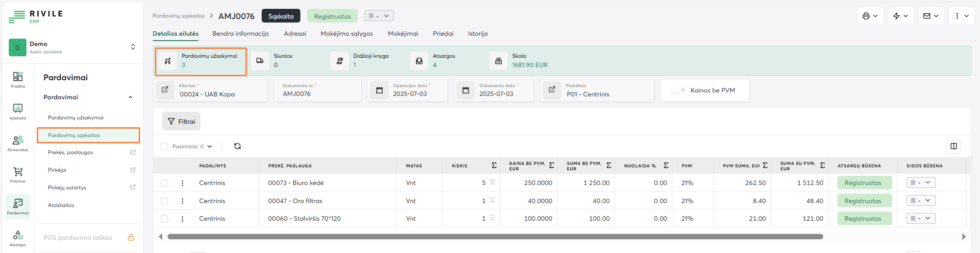Toggle the Kainos be PVM switch
This screenshot has width=980, height=253.
[678, 91]
